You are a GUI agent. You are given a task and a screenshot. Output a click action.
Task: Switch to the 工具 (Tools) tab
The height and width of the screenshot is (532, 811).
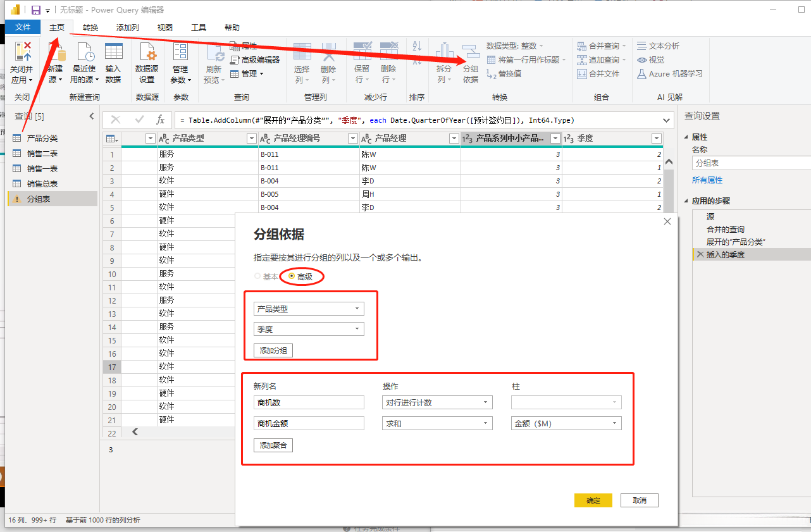[199, 27]
